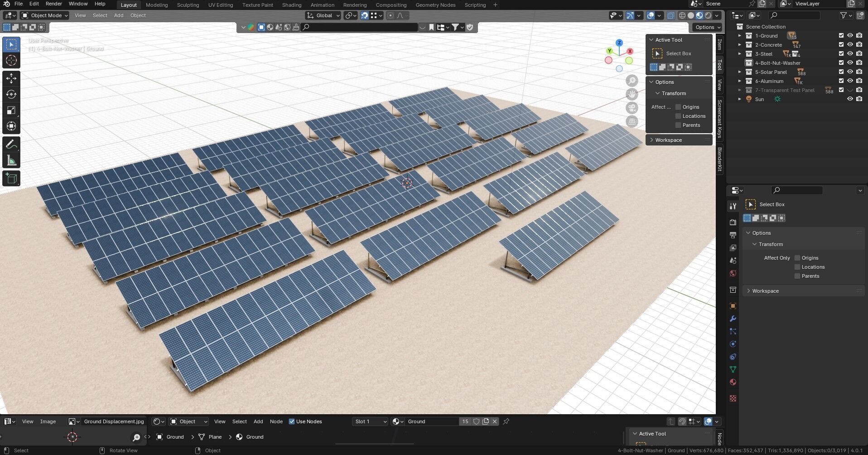This screenshot has height=455, width=868.
Task: Expand Workspace panel in properties editor
Action: (748, 291)
